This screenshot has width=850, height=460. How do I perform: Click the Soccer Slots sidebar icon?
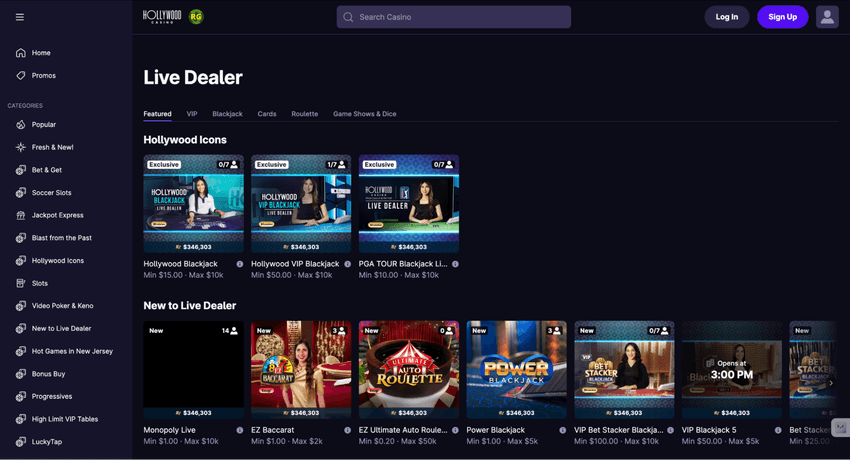(x=21, y=193)
